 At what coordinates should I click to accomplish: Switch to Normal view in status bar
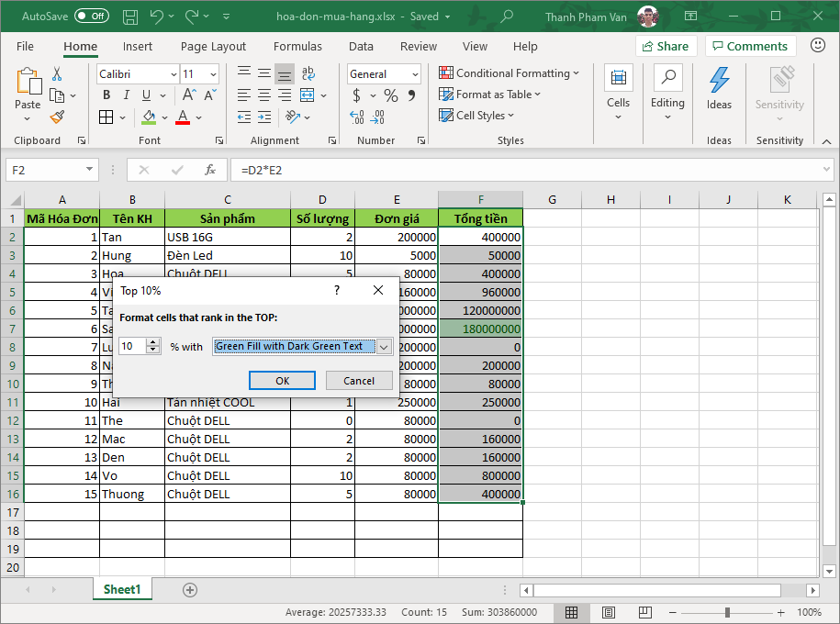tap(571, 612)
